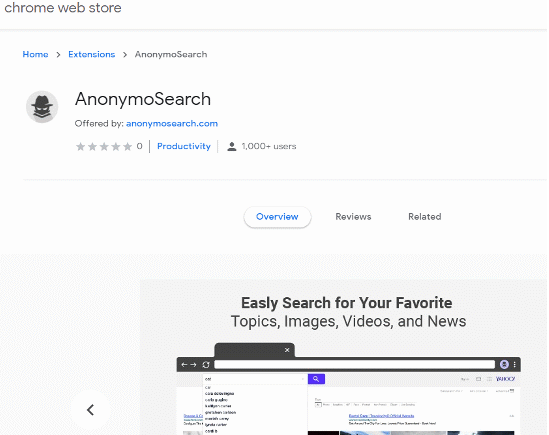Image resolution: width=549 pixels, height=435 pixels.
Task: Click the AnonymoSearch spy hat extension icon
Action: [x=42, y=107]
